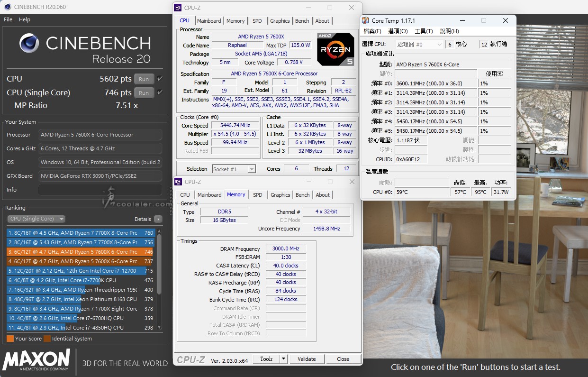Click the Info input field in Cinebench
The width and height of the screenshot is (588, 377).
click(x=100, y=190)
